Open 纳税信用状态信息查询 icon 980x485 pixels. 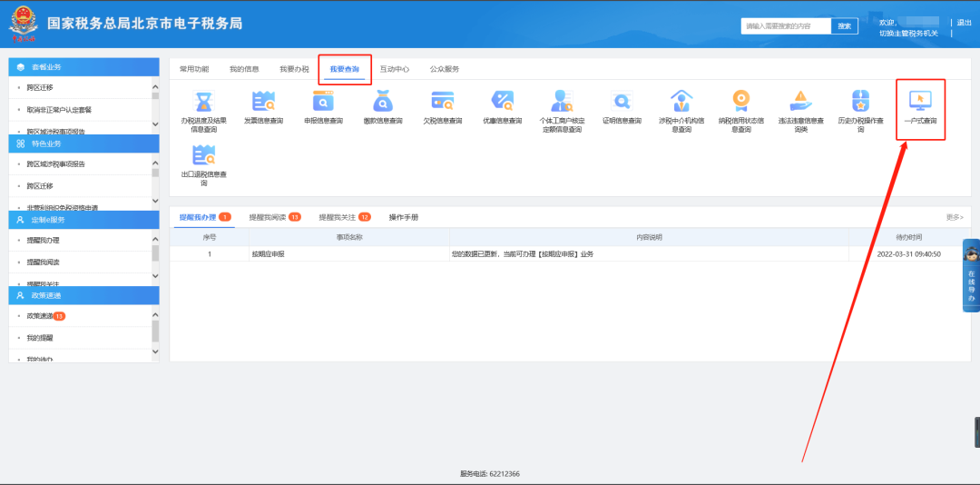[740, 101]
